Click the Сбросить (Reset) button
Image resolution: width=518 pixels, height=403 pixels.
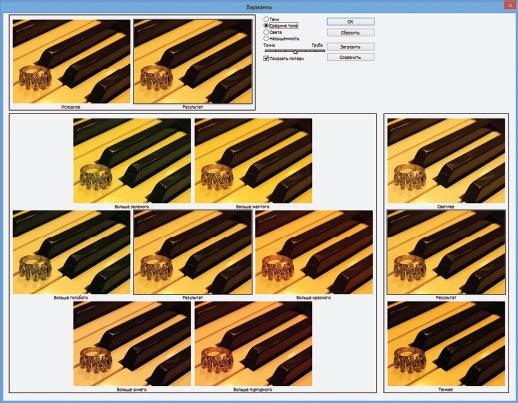click(x=350, y=33)
